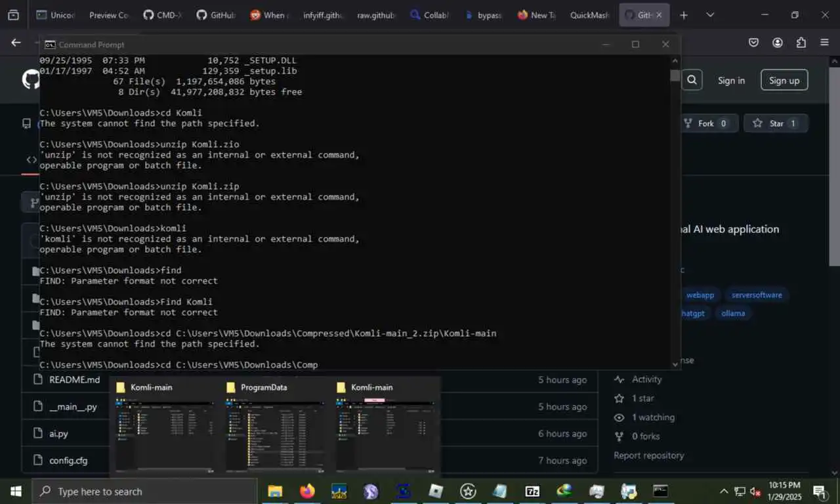This screenshot has width=840, height=504.
Task: Open the starred circle taskbar app
Action: 468,491
